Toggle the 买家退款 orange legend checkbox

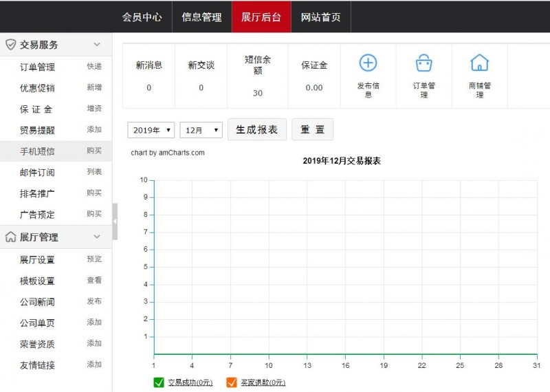point(231,382)
